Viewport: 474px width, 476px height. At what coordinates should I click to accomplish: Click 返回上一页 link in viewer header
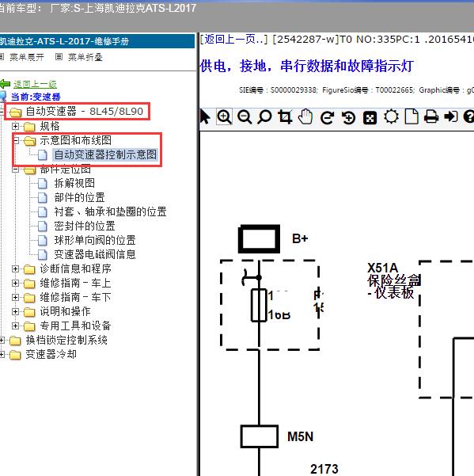(x=233, y=39)
